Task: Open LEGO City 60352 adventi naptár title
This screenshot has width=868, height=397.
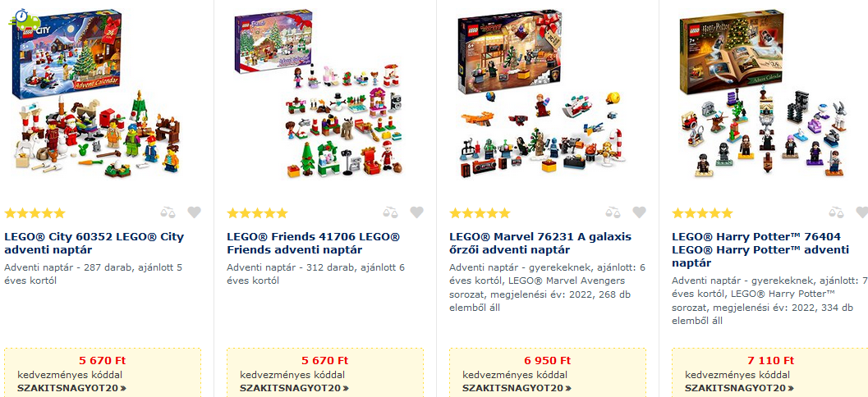Action: coord(94,244)
